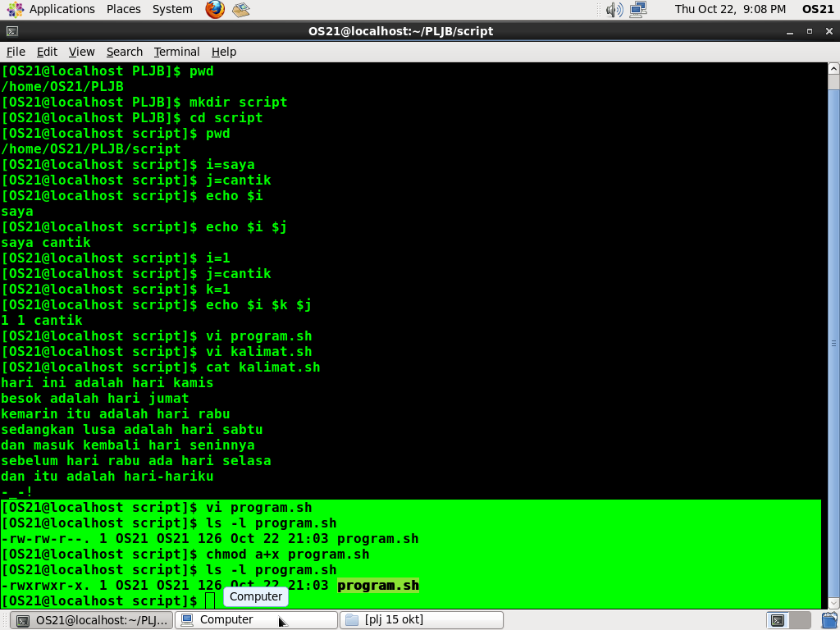840x630 pixels.
Task: Launch the Firefox browser icon
Action: [215, 9]
